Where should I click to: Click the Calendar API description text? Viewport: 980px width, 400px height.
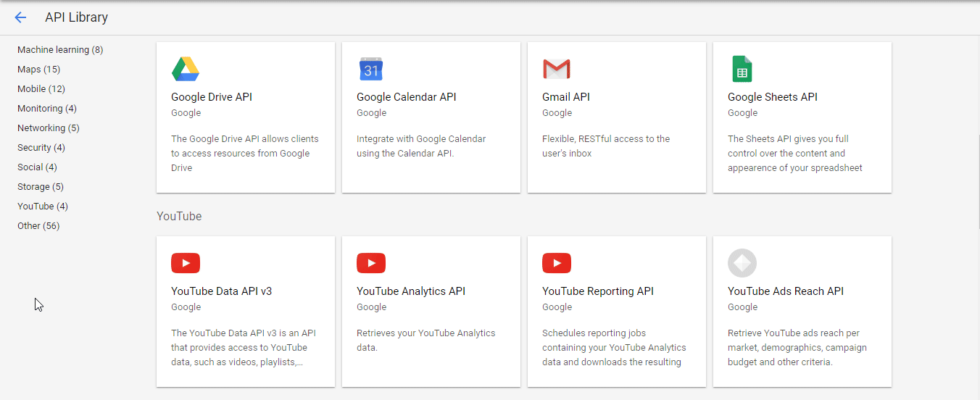tap(421, 146)
